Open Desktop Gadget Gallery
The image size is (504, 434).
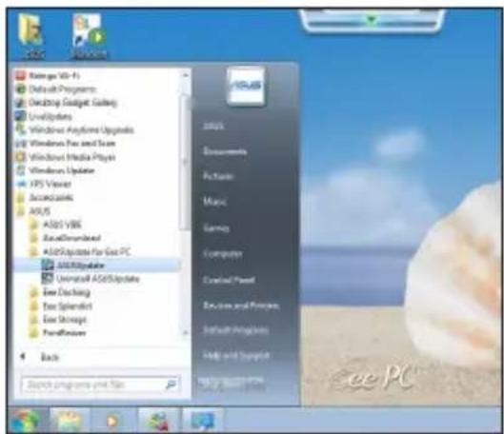click(67, 103)
